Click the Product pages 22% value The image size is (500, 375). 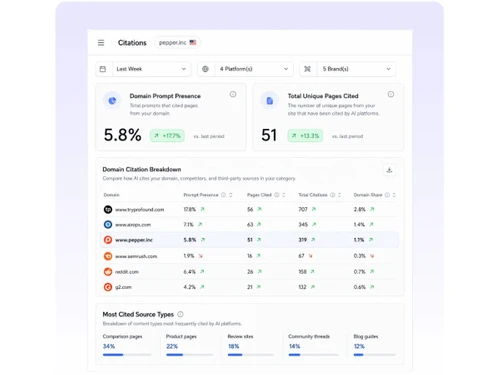click(x=172, y=346)
